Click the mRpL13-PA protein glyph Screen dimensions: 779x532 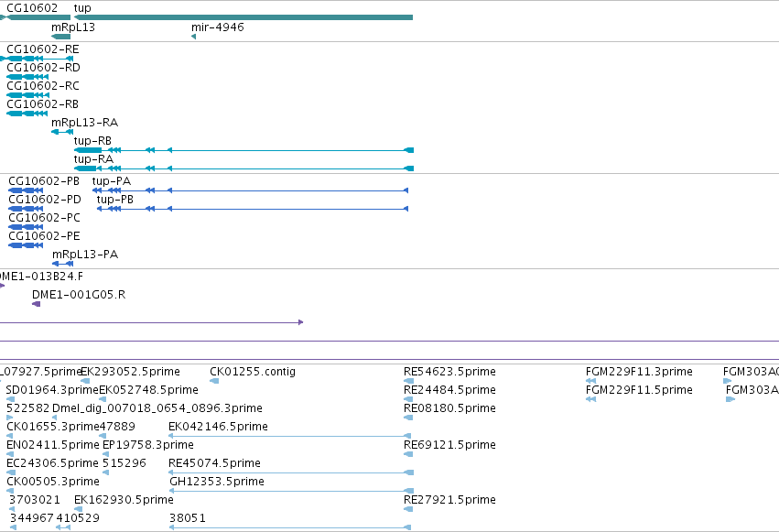pyautogui.click(x=62, y=264)
